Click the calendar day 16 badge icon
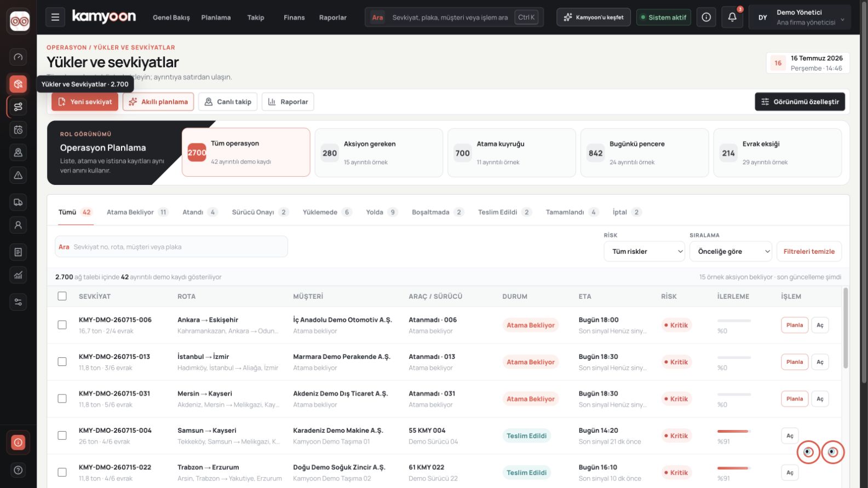This screenshot has height=488, width=868. tap(778, 63)
